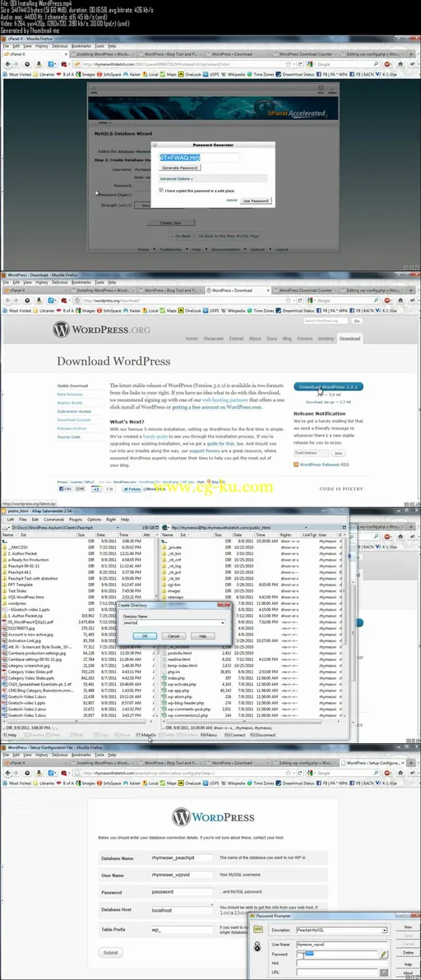Click New button in Password Prompter
This screenshot has height=980, width=421.
pos(408,927)
